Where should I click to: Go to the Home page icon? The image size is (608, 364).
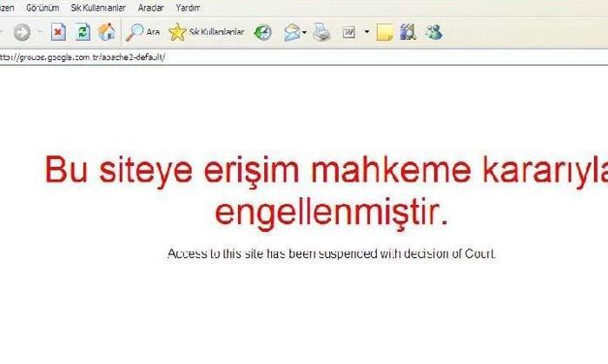[107, 33]
